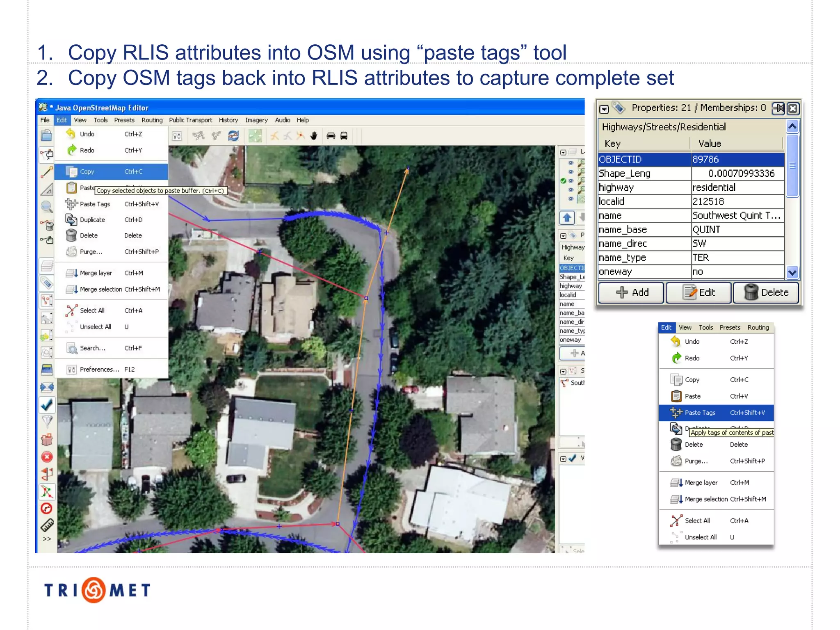This screenshot has width=840, height=630.
Task: Click the pin icon in Properties header
Action: click(x=778, y=108)
